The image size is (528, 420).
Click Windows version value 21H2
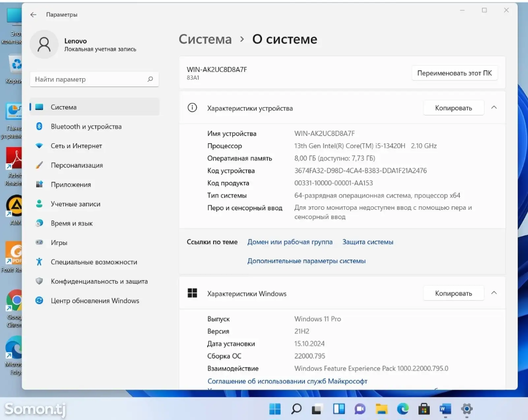[302, 331]
